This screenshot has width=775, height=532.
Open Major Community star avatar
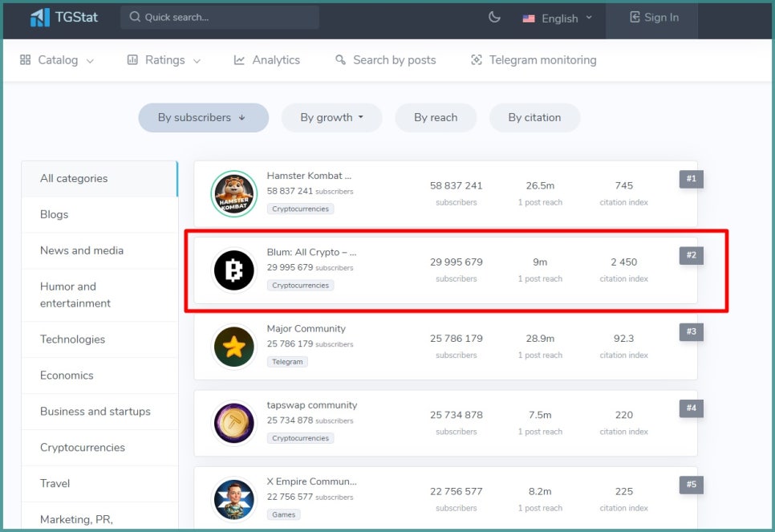click(x=233, y=347)
